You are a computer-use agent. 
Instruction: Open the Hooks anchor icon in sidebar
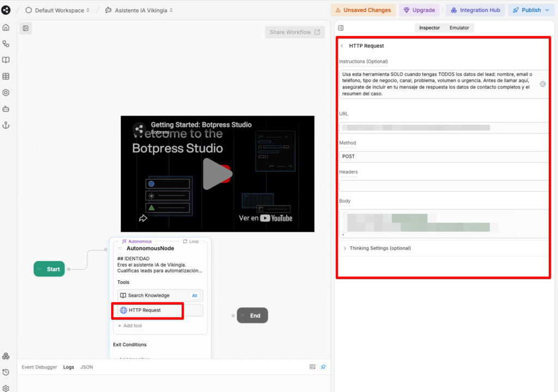pyautogui.click(x=6, y=125)
